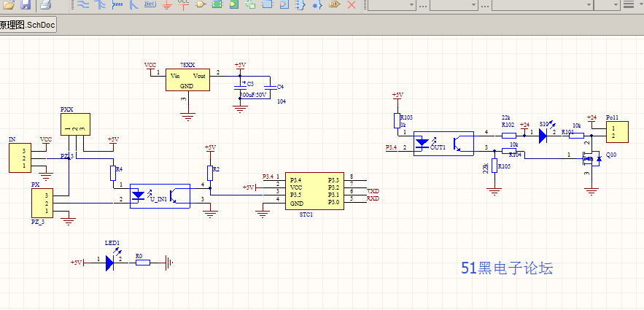Select the U_IN1 optocoupler component

coord(160,196)
